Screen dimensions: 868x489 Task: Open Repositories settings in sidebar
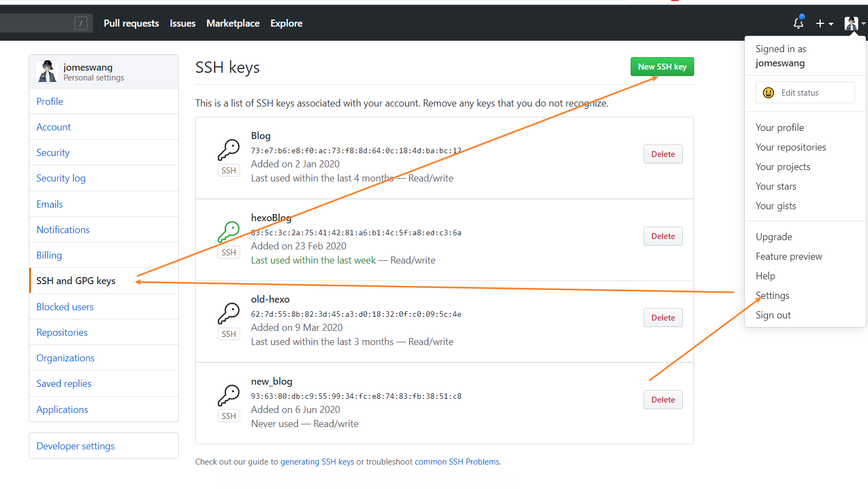coord(104,333)
